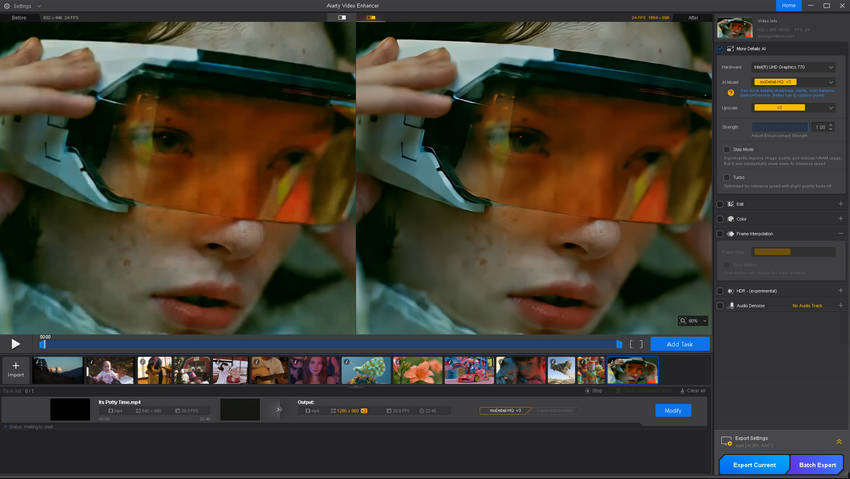Image resolution: width=850 pixels, height=479 pixels.
Task: Open the Frame Rate dropdown
Action: click(x=793, y=252)
